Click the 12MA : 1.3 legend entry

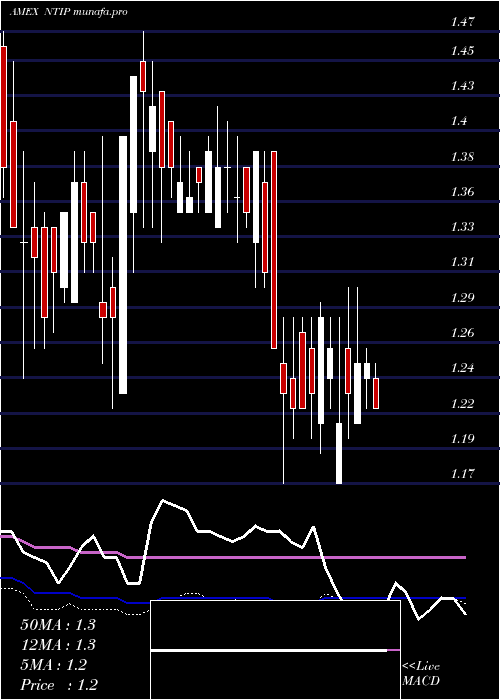[x=58, y=645]
